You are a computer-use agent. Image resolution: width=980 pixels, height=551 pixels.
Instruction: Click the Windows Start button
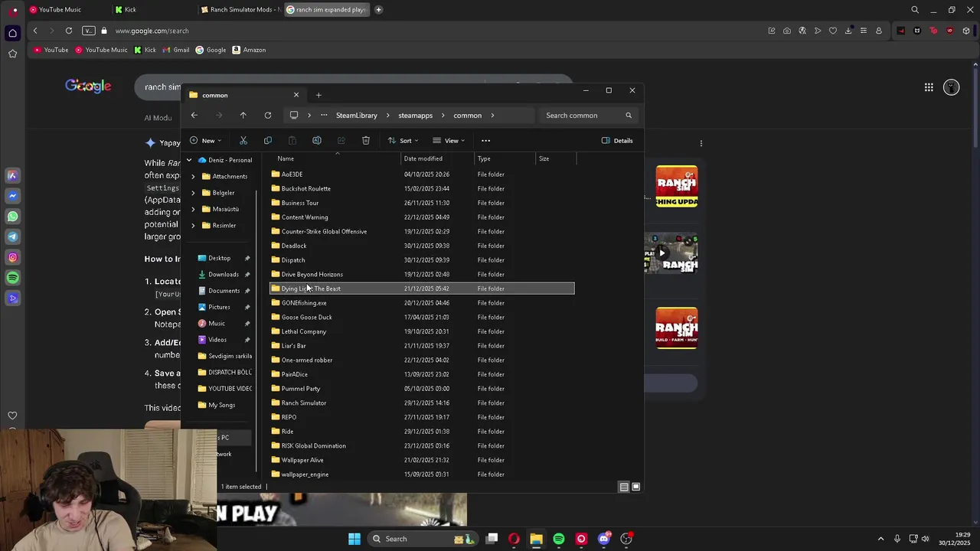point(354,539)
